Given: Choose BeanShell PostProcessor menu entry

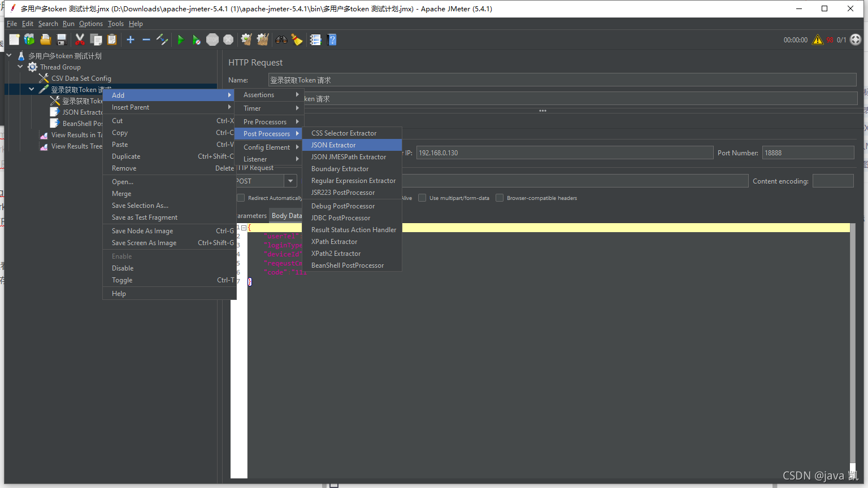Looking at the screenshot, I should (352, 265).
